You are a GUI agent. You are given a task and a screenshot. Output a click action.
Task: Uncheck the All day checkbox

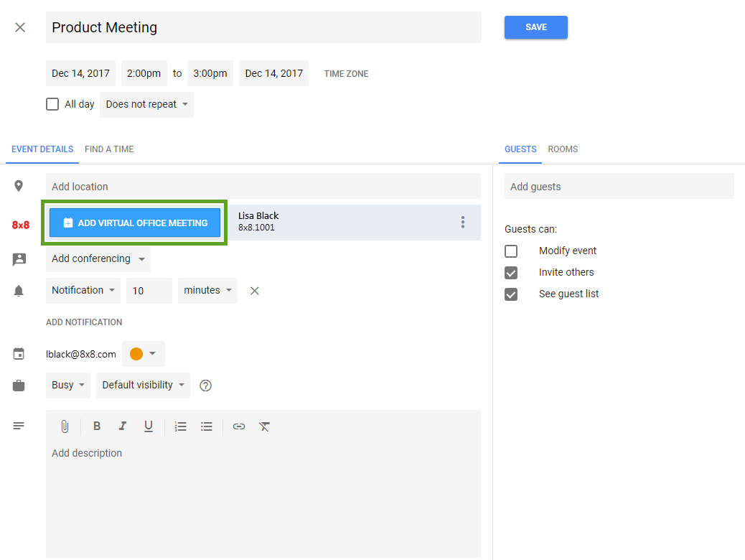tap(52, 104)
